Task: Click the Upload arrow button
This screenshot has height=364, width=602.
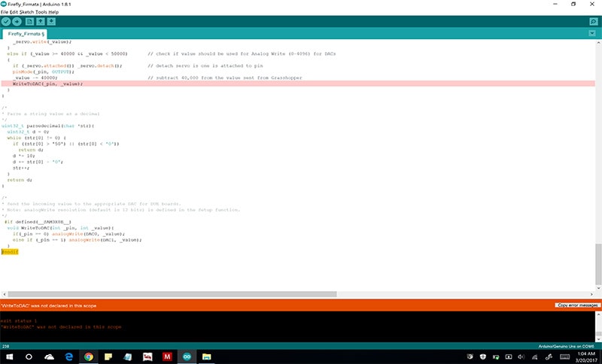Action: 17,22
